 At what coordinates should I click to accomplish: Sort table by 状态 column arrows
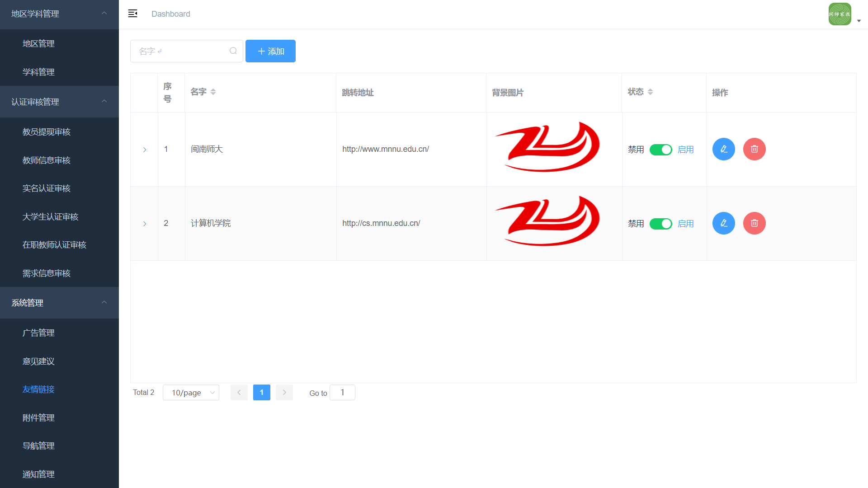(650, 92)
